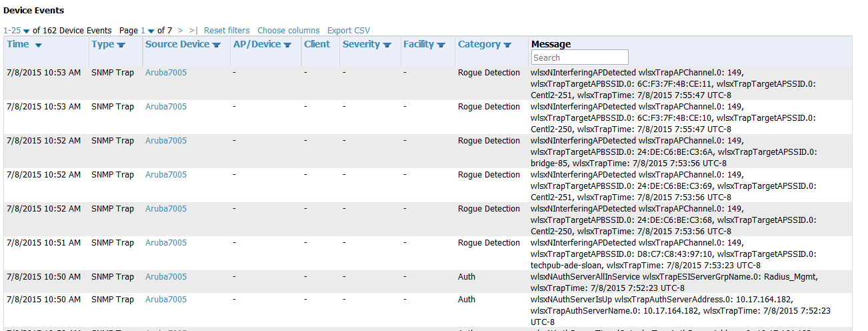The image size is (868, 331).
Task: Select Facility header text
Action: 419,44
